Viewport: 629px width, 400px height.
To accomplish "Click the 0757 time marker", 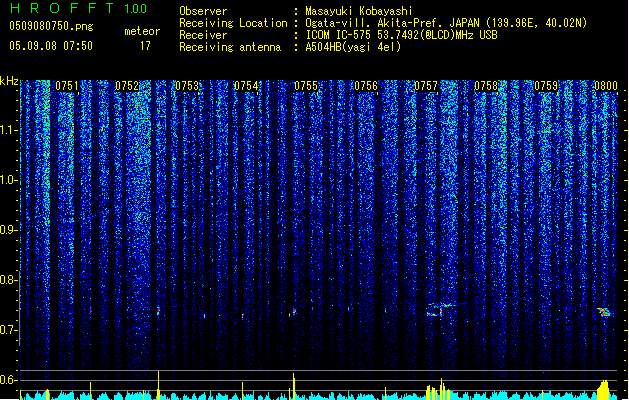I will coord(426,86).
